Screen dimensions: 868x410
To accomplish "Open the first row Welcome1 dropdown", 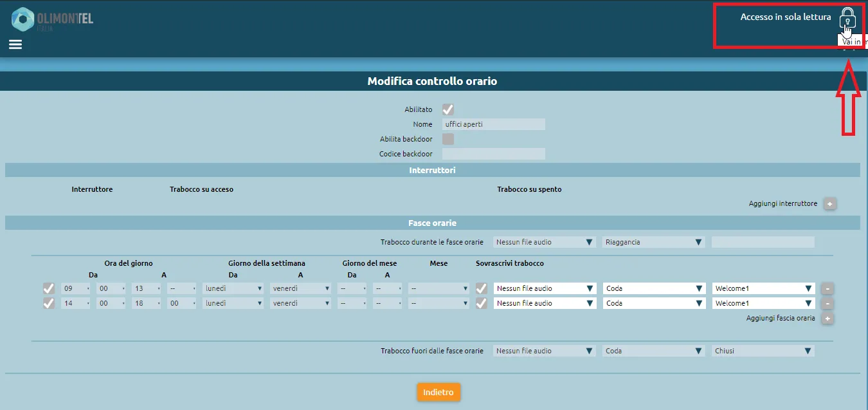I will (763, 288).
